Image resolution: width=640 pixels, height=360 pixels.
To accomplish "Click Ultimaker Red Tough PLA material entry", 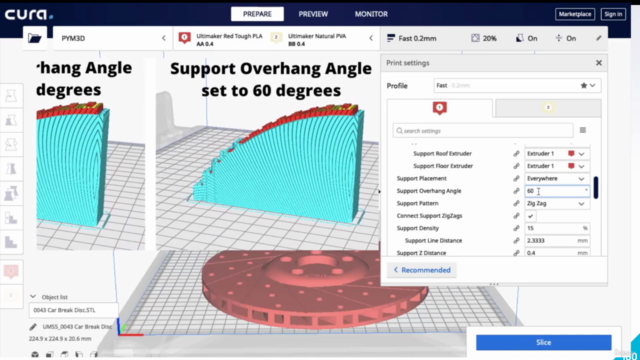I will 222,39.
